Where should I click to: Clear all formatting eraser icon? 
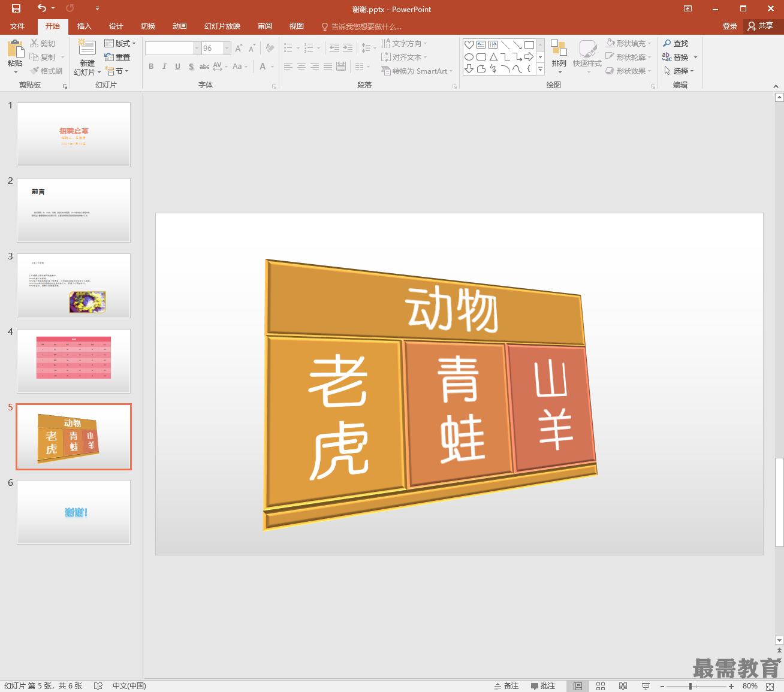tap(270, 48)
